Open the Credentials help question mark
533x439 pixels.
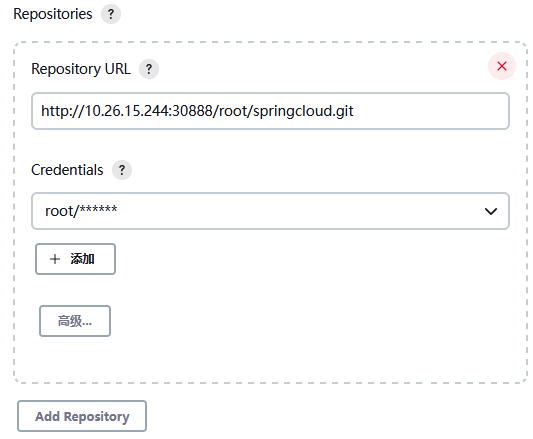122,170
